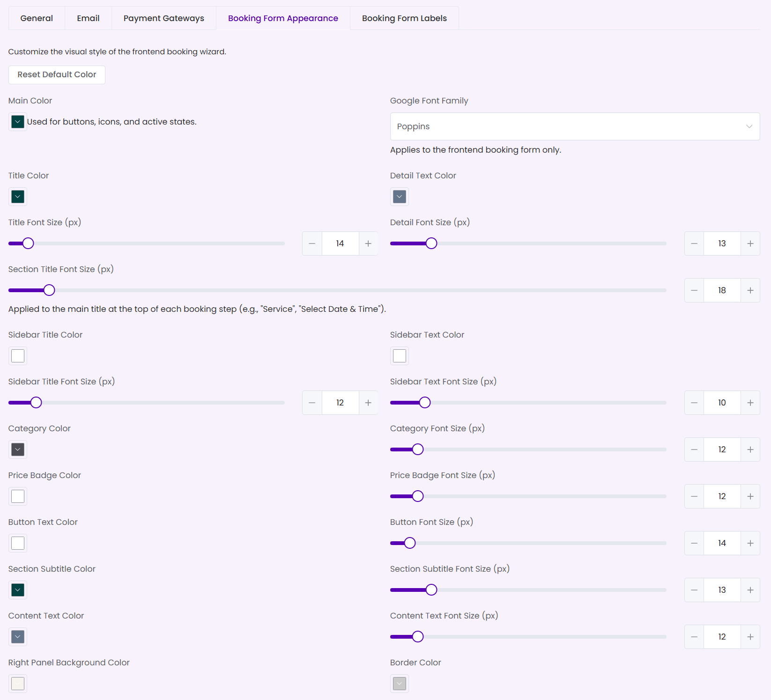This screenshot has height=700, width=771.
Task: Decrease Category Font Size value
Action: coord(694,449)
